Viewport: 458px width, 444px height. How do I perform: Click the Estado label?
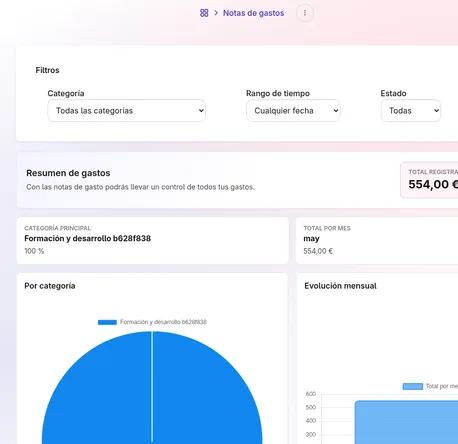point(393,93)
